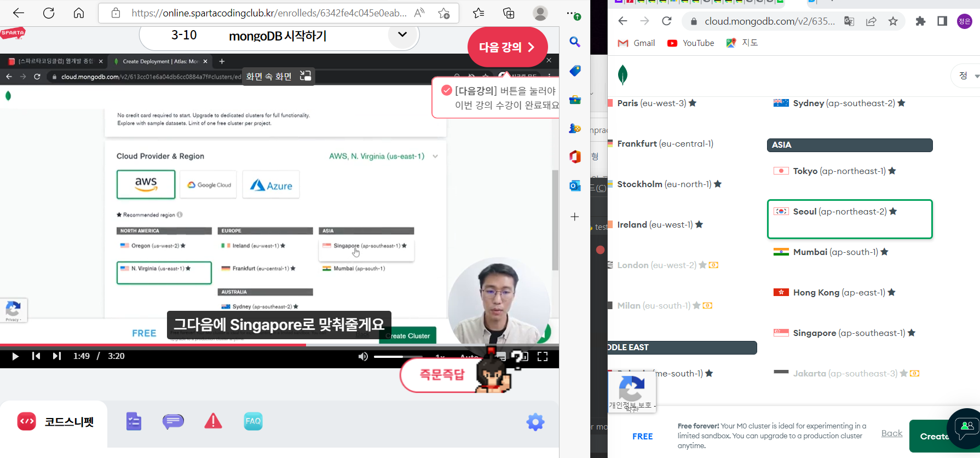The width and height of the screenshot is (980, 458).
Task: Open lecture checklist notes icon
Action: 134,421
